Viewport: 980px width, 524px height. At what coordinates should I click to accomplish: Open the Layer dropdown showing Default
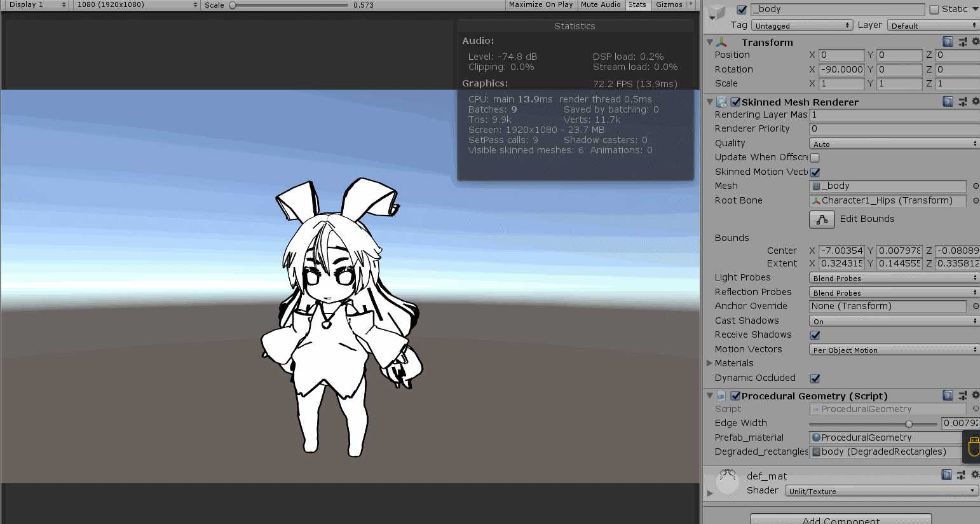[934, 25]
